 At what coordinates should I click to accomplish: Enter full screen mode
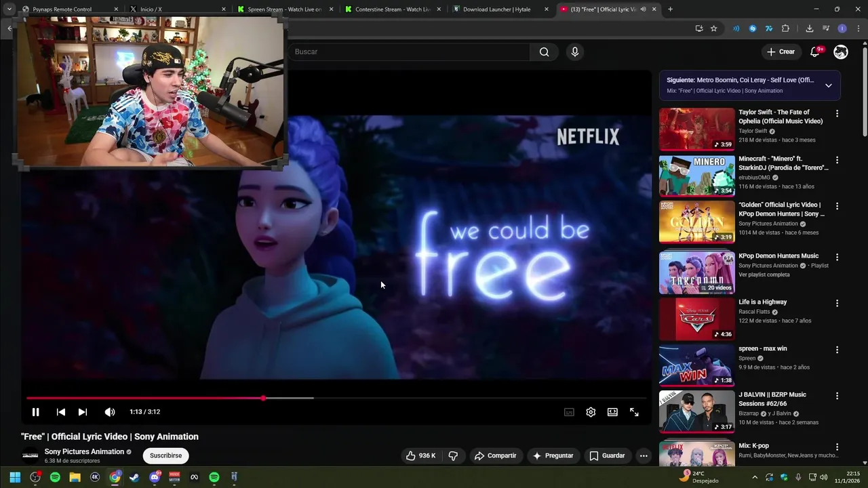point(634,412)
